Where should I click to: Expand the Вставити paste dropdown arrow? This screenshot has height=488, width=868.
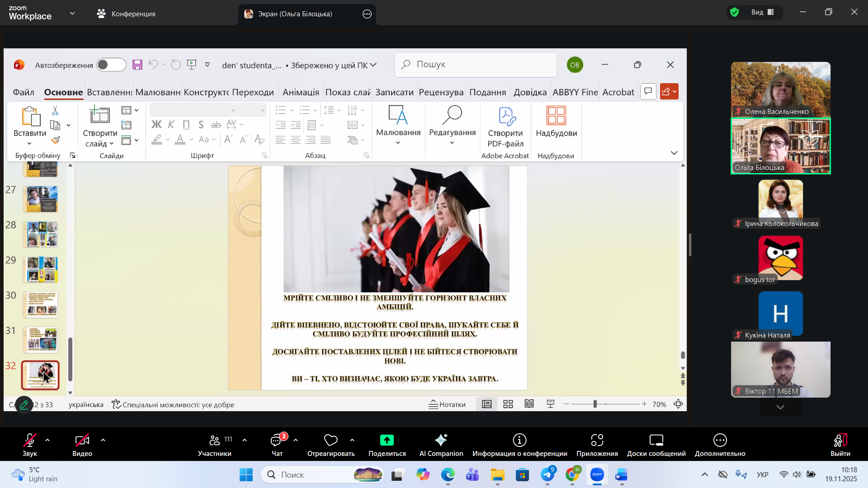(x=30, y=144)
